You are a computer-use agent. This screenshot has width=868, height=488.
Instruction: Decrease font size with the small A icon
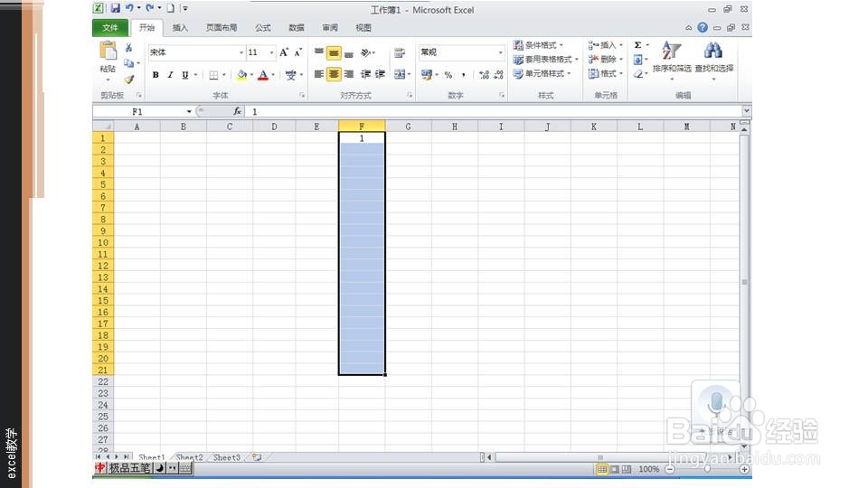coord(297,52)
